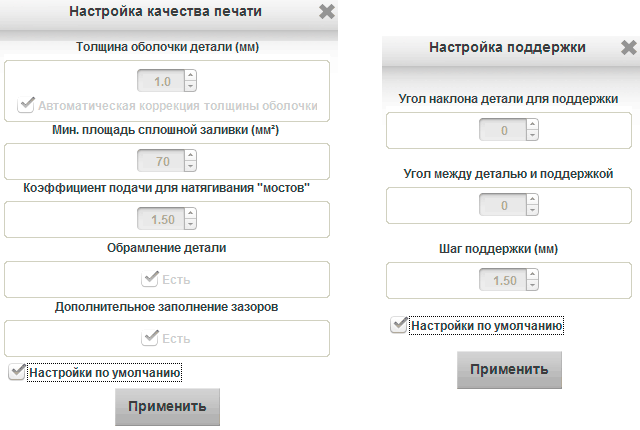
Task: Increase minimum solid fill area value
Action: [190, 155]
